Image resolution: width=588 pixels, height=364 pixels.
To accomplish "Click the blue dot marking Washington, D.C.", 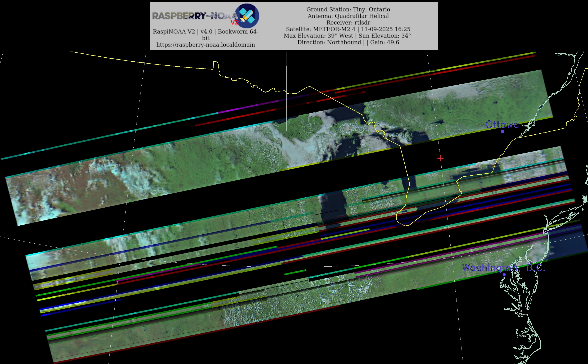I will [x=504, y=274].
